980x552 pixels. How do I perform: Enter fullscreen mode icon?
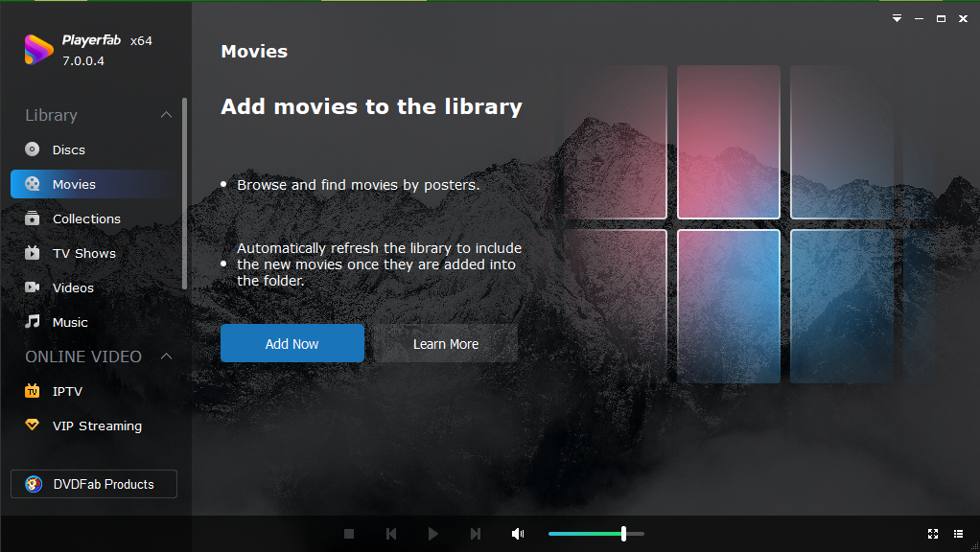[x=933, y=534]
